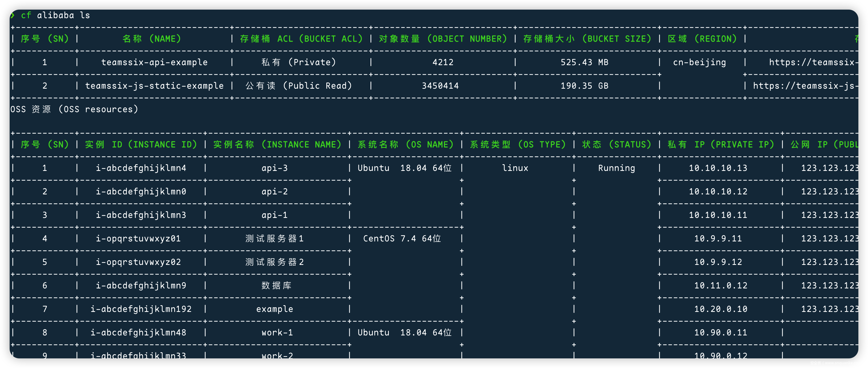
Task: Click the 190.35 GB bucket size value
Action: [x=584, y=86]
